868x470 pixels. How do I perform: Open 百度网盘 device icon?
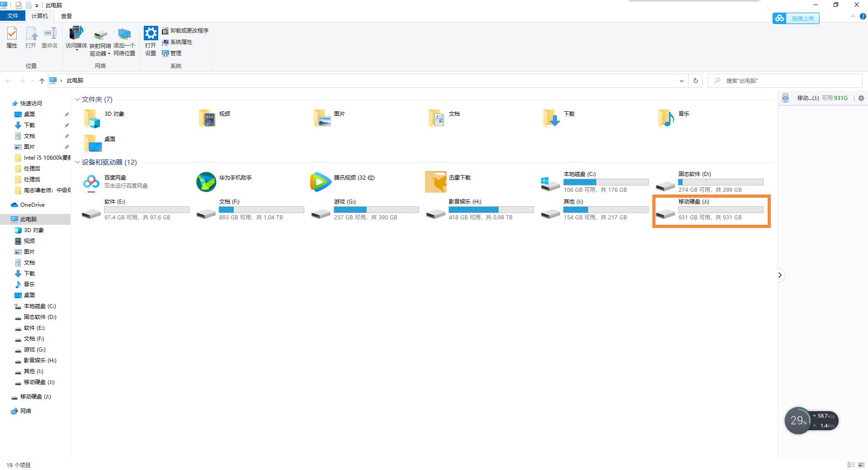point(91,182)
